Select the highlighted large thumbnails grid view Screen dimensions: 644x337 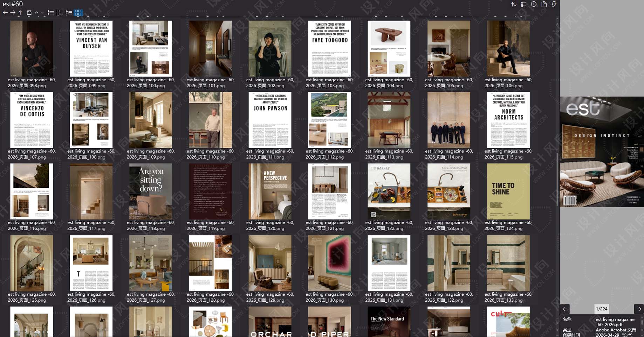[78, 13]
